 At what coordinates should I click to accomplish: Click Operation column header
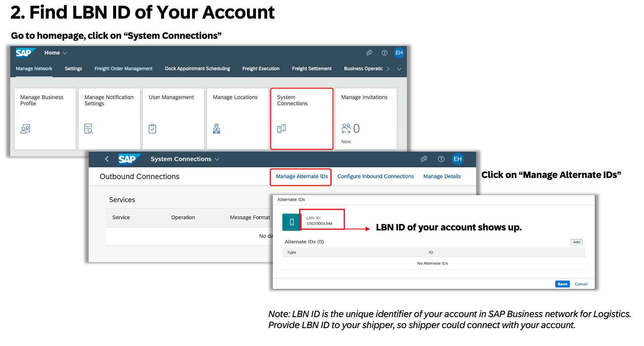[183, 217]
